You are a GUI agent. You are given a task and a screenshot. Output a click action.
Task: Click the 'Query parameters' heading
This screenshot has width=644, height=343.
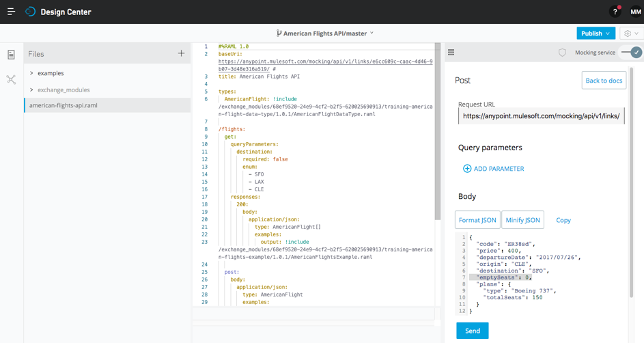pyautogui.click(x=490, y=148)
